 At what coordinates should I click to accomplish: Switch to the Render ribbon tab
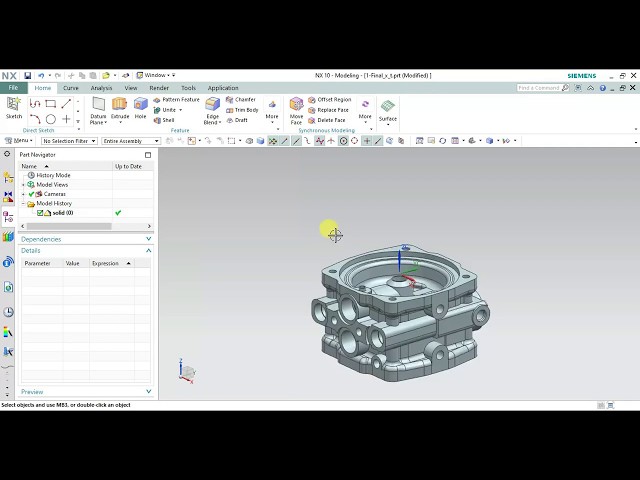159,88
